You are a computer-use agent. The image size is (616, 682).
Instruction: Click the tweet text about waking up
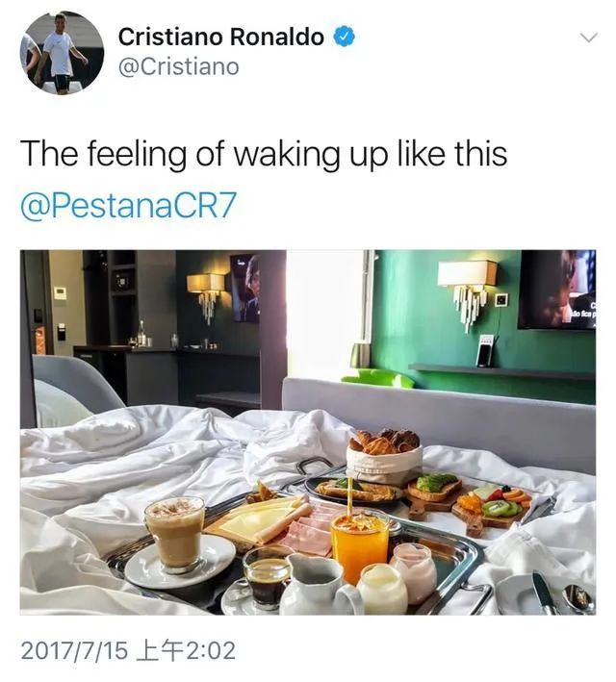tap(264, 154)
